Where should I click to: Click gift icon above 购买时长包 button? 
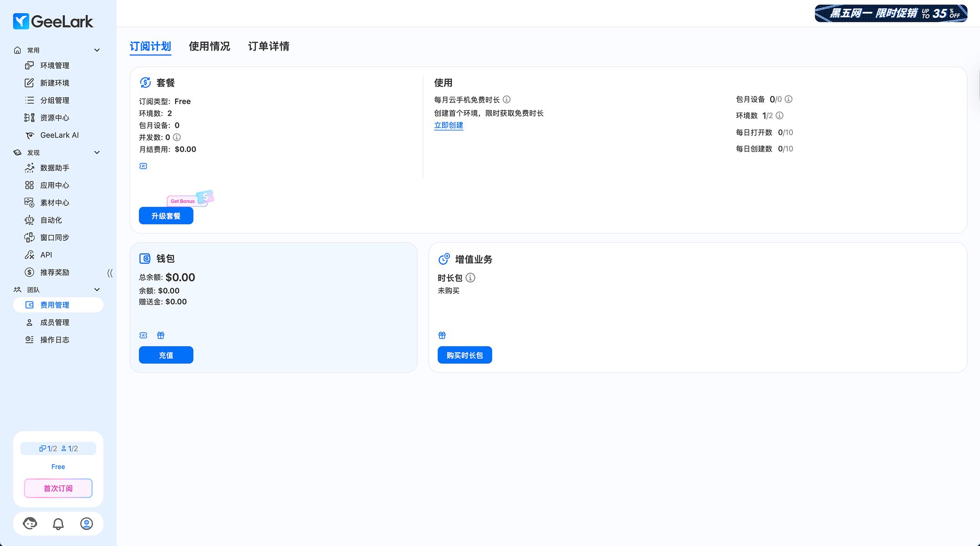pyautogui.click(x=442, y=335)
